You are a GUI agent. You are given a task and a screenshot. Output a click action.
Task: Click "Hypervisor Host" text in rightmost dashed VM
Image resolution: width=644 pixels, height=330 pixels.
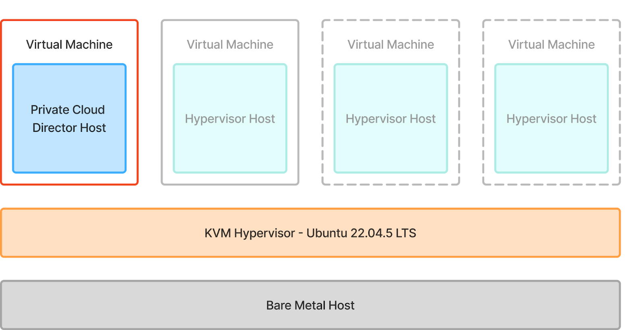coord(551,119)
